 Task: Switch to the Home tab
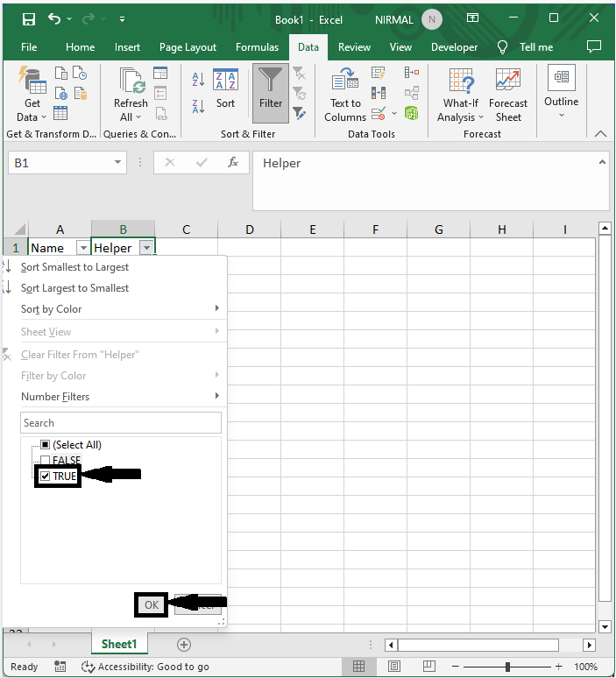[80, 47]
